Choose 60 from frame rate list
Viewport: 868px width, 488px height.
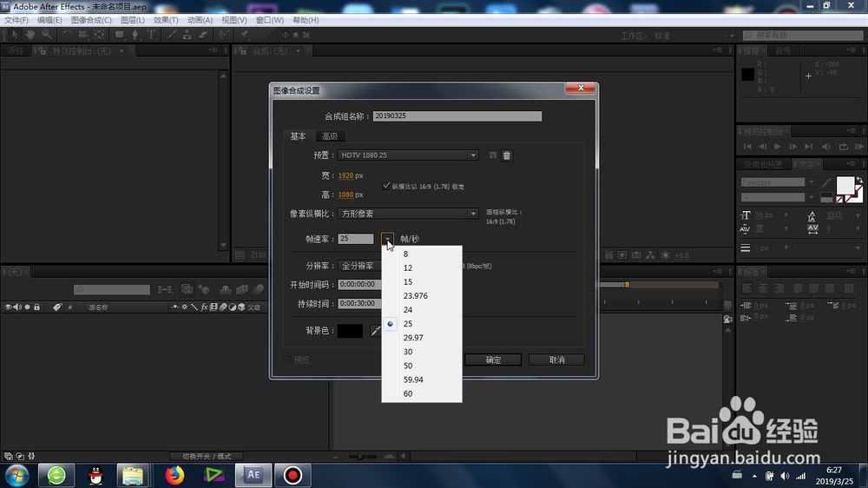pos(422,394)
